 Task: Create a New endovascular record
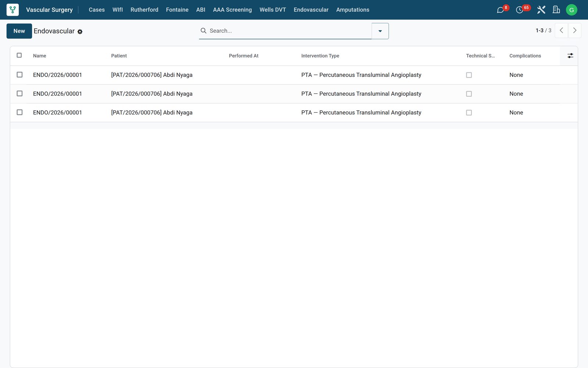19,31
